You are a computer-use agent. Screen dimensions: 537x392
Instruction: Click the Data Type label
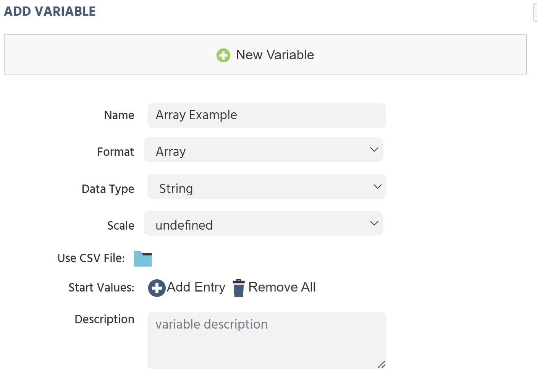pyautogui.click(x=108, y=189)
